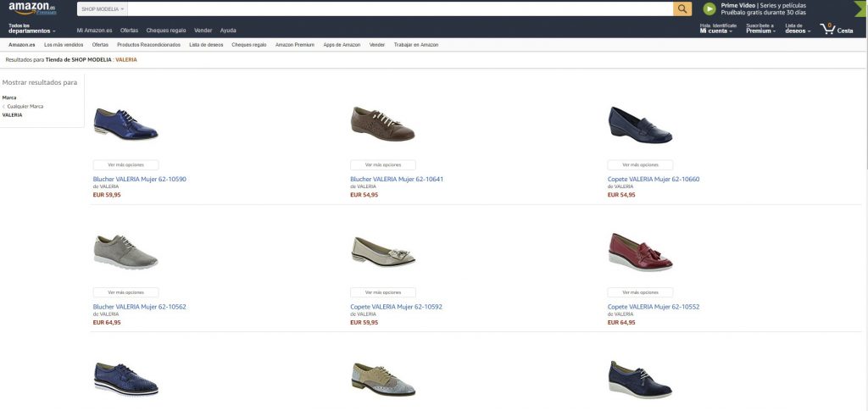Open Trabajar en Amazon
This screenshot has height=411, width=868.
[416, 45]
